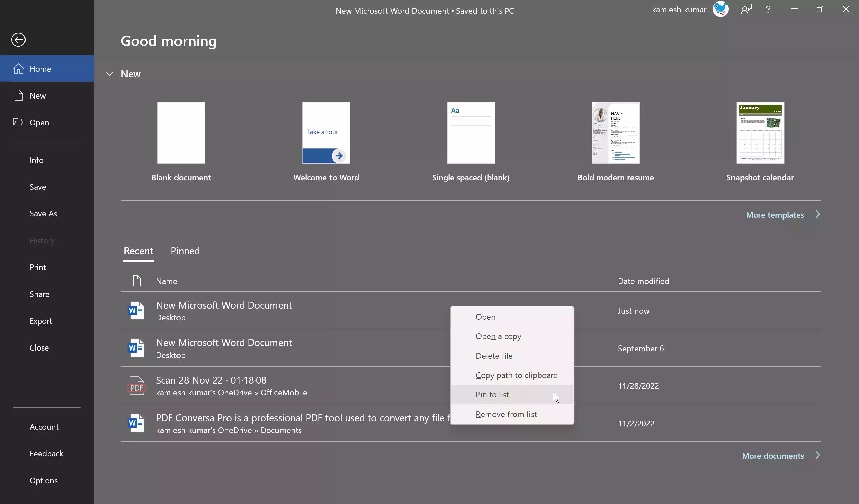Collapse the New templates section
This screenshot has width=859, height=504.
[x=109, y=74]
